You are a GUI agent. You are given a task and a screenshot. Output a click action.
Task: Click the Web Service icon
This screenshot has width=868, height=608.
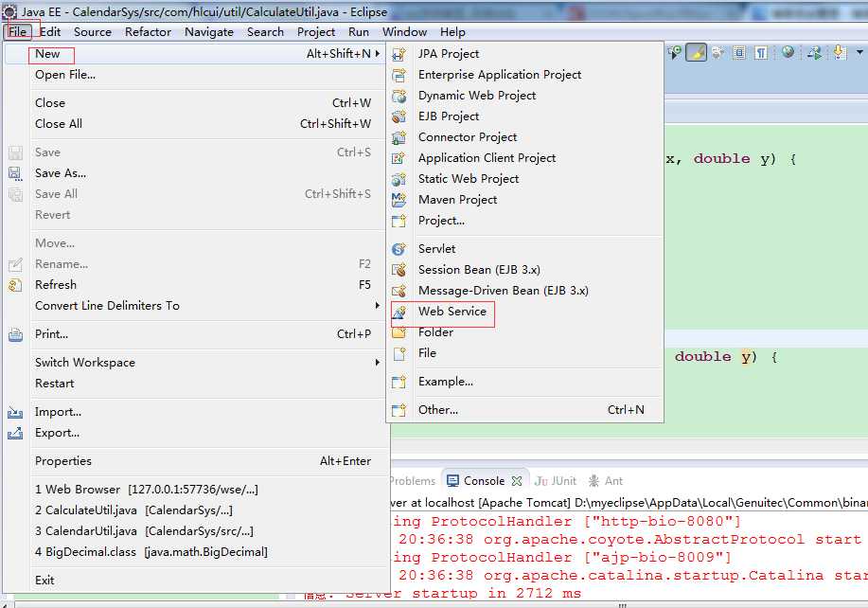pyautogui.click(x=399, y=313)
